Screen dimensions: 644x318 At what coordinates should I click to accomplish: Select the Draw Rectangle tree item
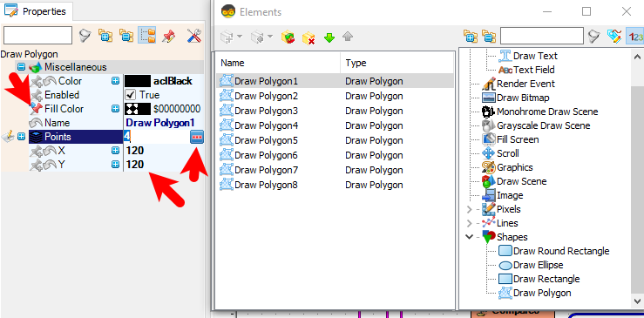click(x=546, y=279)
